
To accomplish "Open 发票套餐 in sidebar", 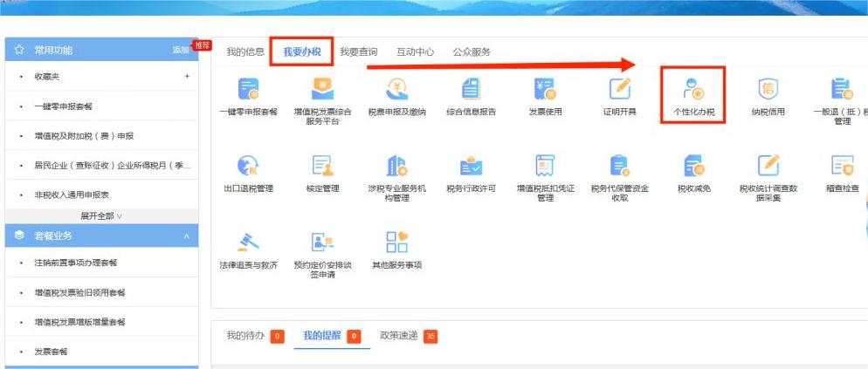I will tap(51, 352).
